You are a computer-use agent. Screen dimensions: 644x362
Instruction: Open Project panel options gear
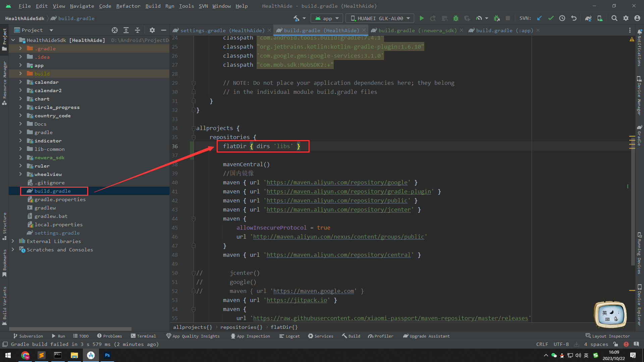point(152,30)
